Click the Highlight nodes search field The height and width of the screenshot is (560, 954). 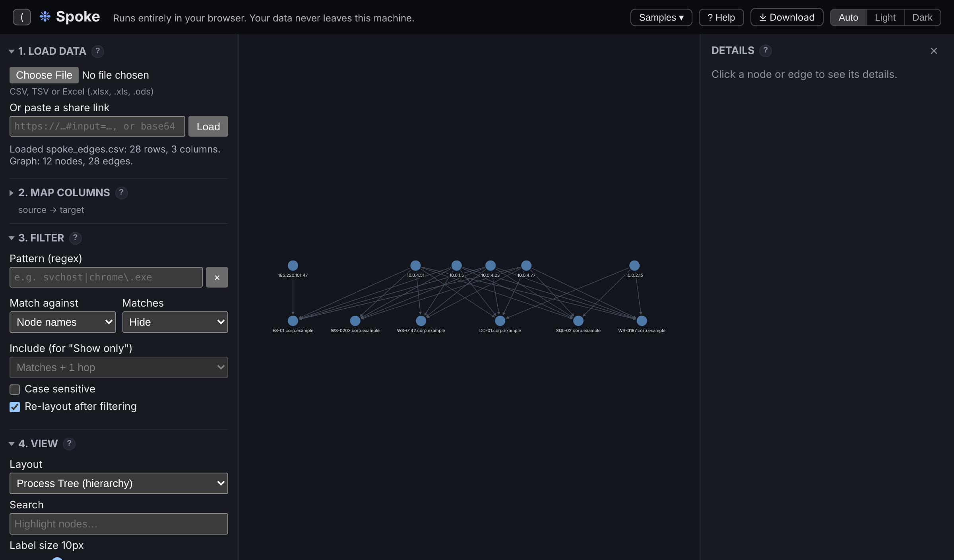pos(119,524)
